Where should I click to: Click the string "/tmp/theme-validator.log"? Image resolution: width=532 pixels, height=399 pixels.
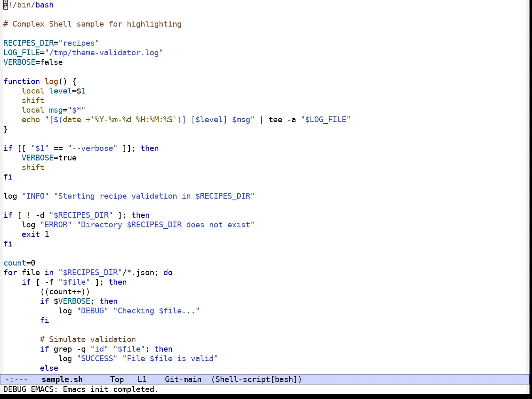pos(104,53)
